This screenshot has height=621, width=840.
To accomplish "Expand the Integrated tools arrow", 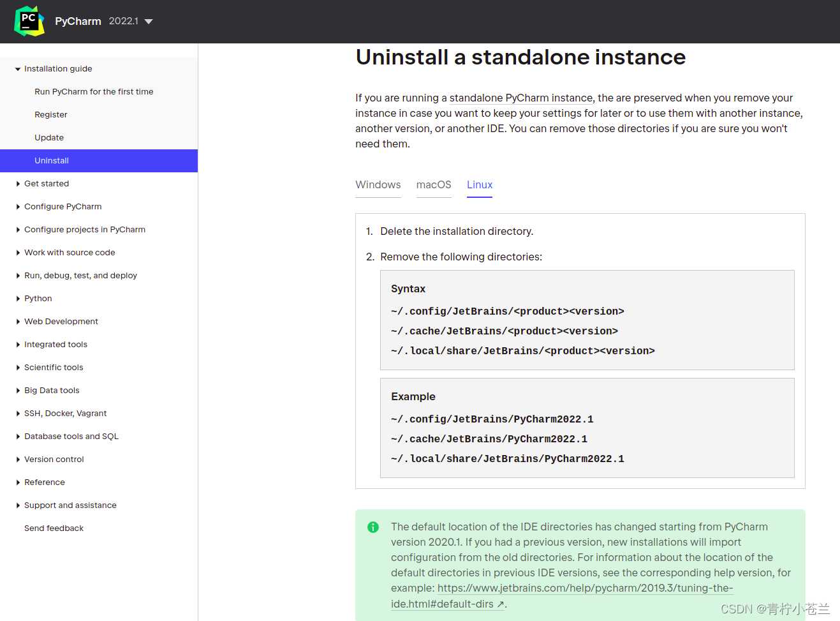I will click(18, 345).
